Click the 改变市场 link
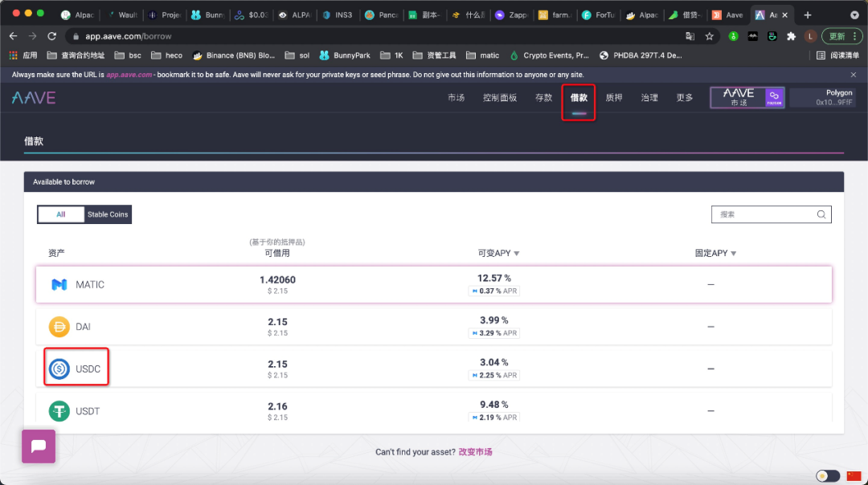 click(x=477, y=451)
